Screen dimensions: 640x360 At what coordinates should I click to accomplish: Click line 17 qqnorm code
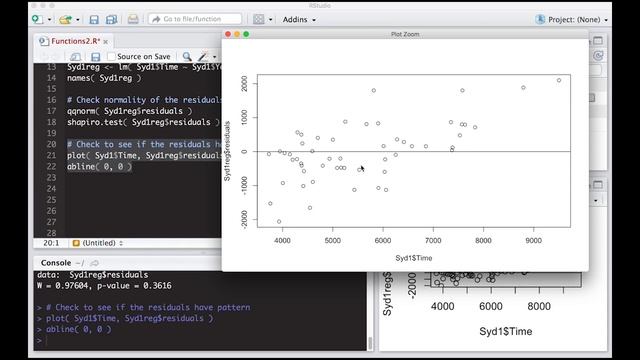pyautogui.click(x=129, y=111)
